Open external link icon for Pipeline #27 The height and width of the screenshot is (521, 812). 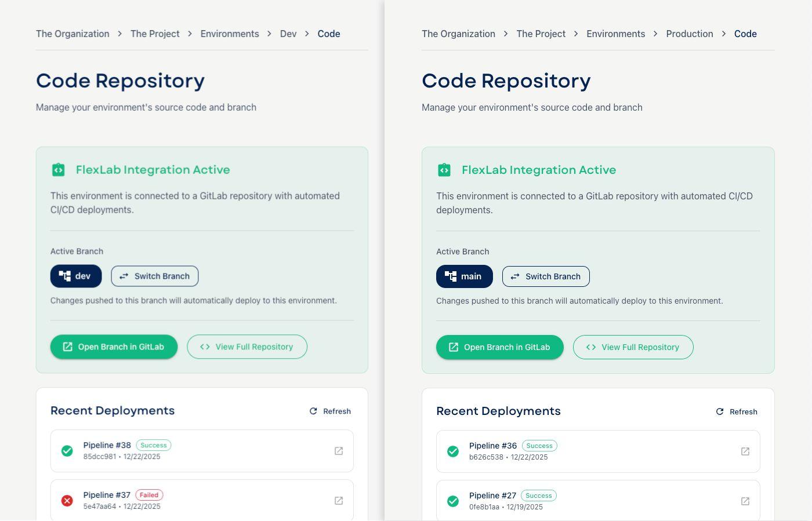(x=745, y=501)
